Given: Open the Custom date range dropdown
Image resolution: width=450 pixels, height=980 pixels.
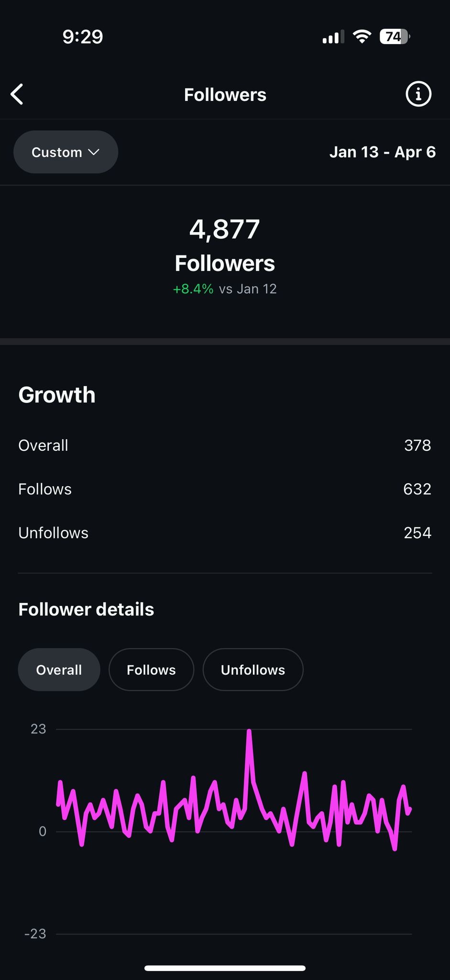Looking at the screenshot, I should (x=66, y=152).
